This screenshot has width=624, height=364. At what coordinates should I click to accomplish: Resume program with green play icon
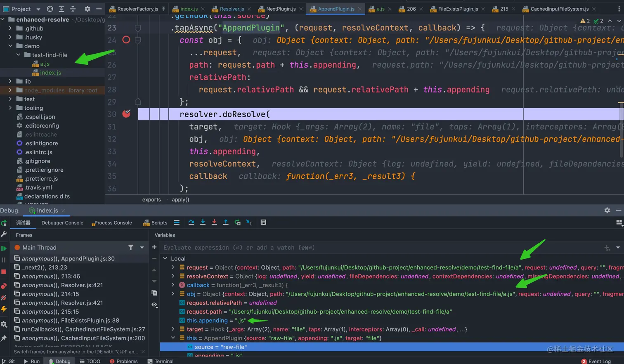pos(4,248)
